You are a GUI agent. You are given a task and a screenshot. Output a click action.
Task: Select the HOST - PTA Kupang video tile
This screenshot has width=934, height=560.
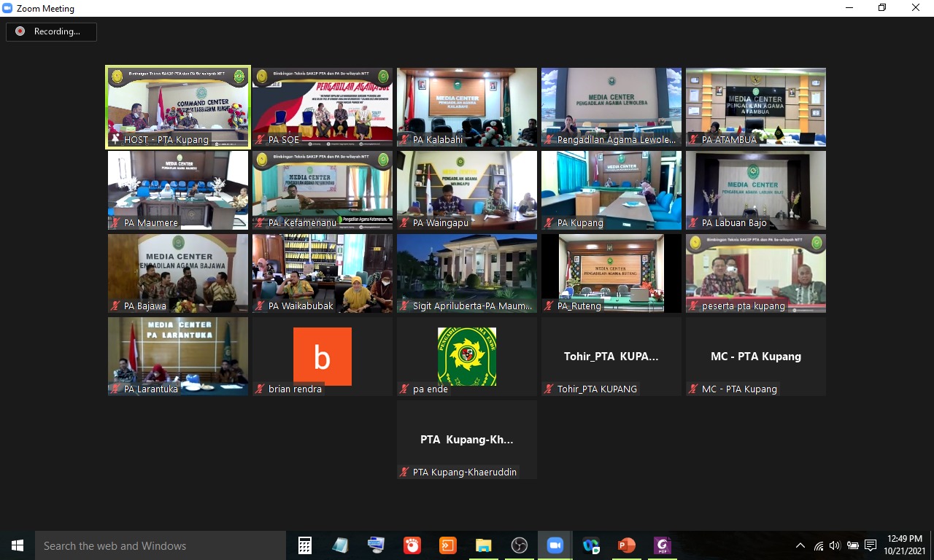click(178, 107)
